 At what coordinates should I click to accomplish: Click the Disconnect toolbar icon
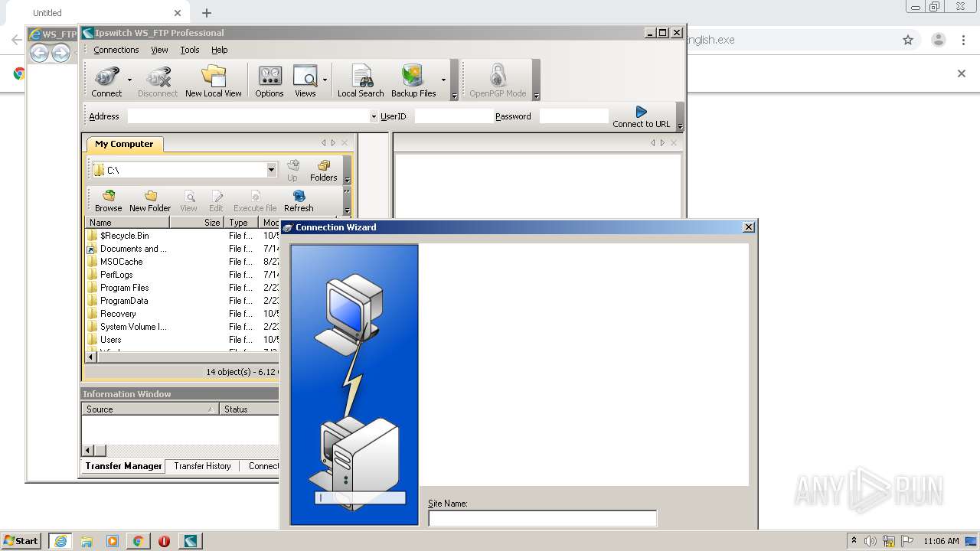pos(158,81)
